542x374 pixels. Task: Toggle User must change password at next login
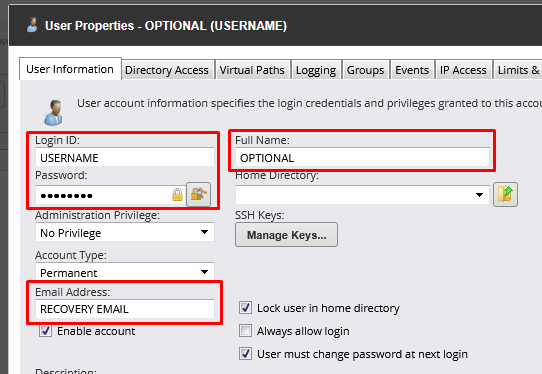tap(245, 354)
